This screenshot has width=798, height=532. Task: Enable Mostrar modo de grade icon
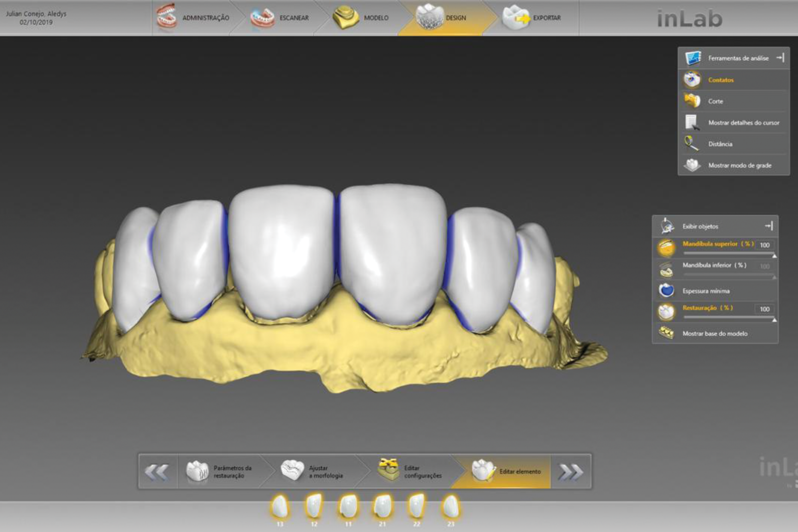[692, 165]
